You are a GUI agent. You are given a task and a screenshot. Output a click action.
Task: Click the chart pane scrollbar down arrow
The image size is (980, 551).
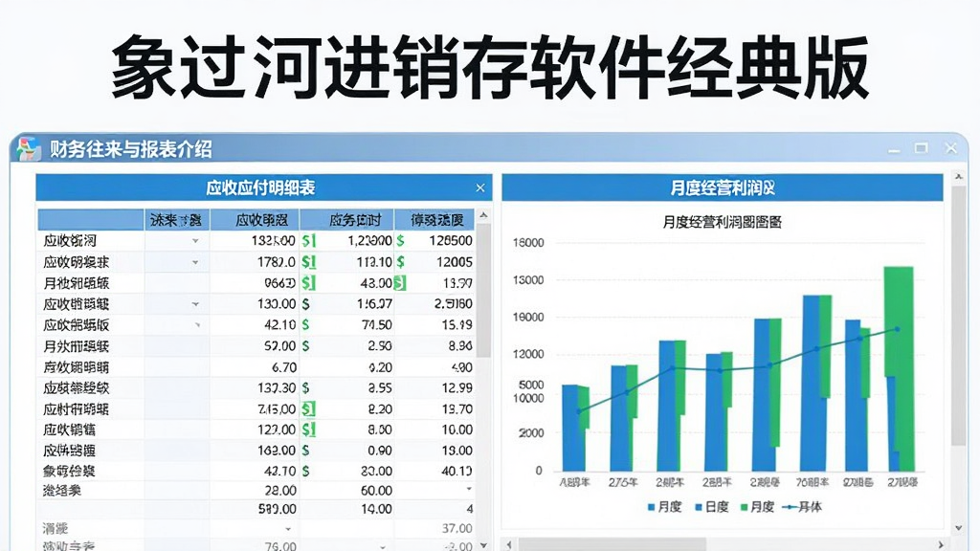coord(959,528)
